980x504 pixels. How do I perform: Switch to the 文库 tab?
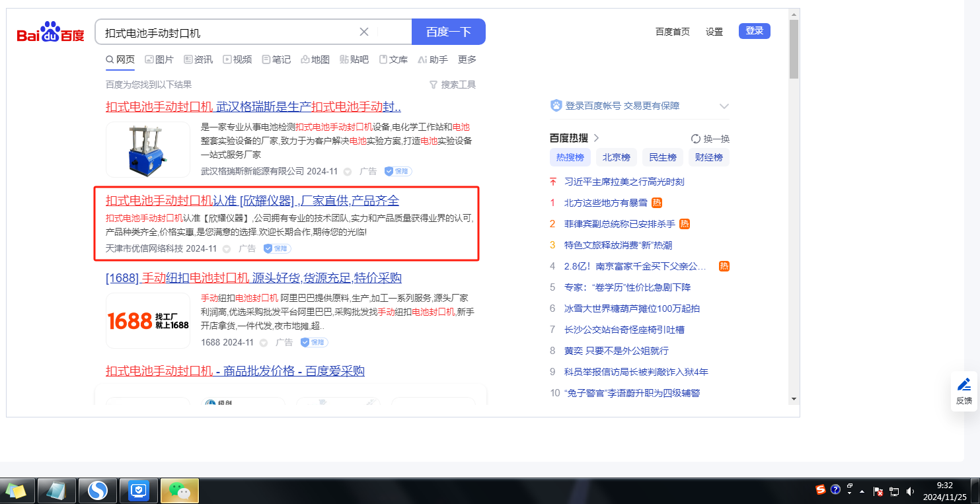[393, 59]
